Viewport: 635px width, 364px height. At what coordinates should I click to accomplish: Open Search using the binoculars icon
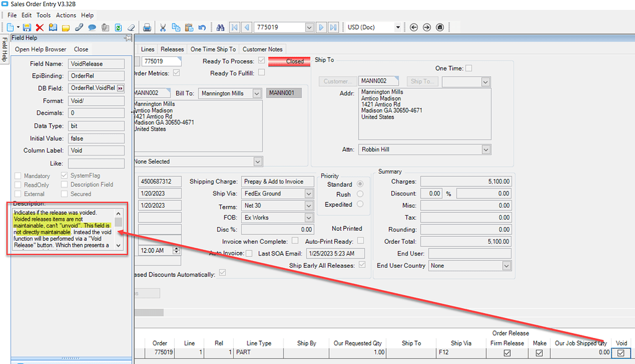tap(221, 27)
